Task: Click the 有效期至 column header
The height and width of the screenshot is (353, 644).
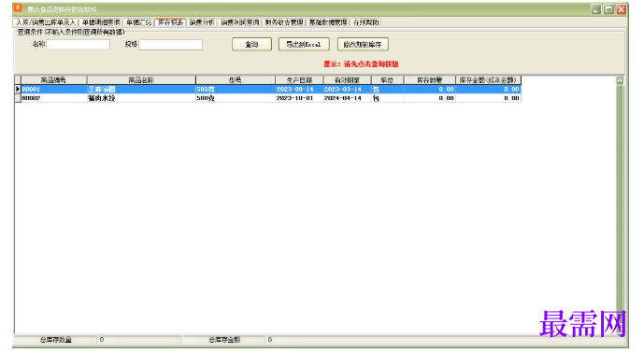Action: point(347,80)
